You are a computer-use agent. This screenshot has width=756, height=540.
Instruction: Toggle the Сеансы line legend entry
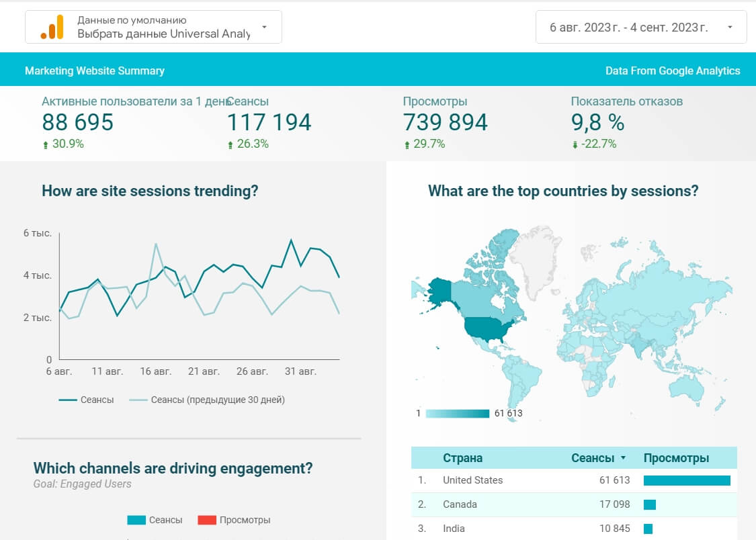[86, 400]
